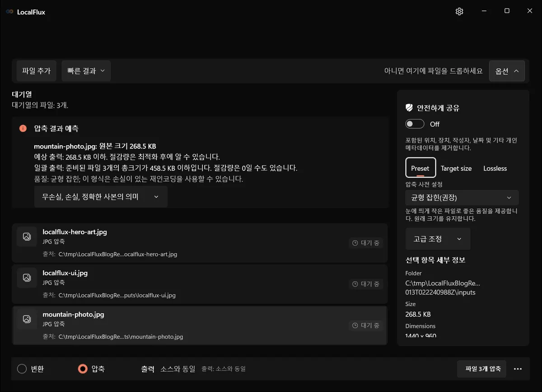Click the image icon for localflux-ui.jpg

pyautogui.click(x=27, y=277)
